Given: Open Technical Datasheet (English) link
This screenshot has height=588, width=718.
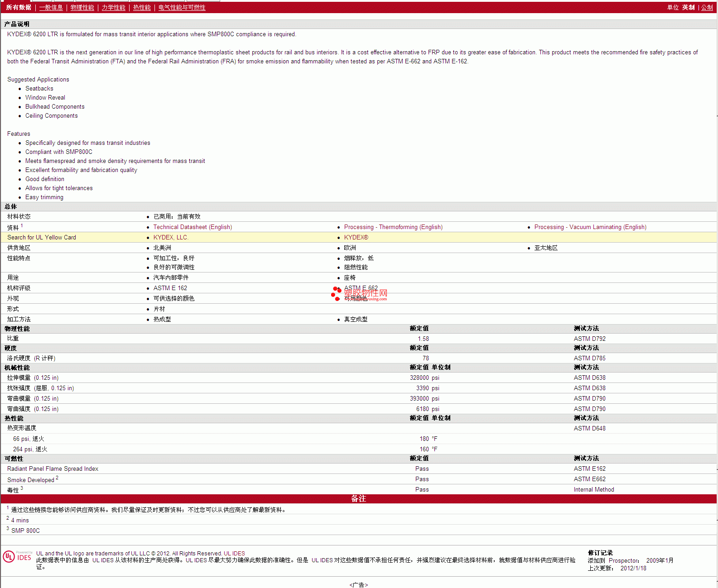Looking at the screenshot, I should 193,227.
